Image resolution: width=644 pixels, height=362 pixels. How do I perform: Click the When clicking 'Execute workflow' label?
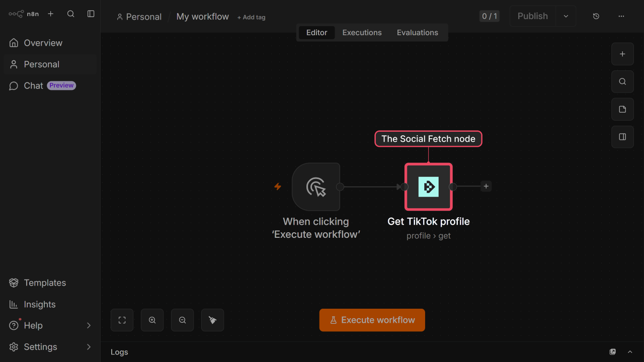pos(316,228)
